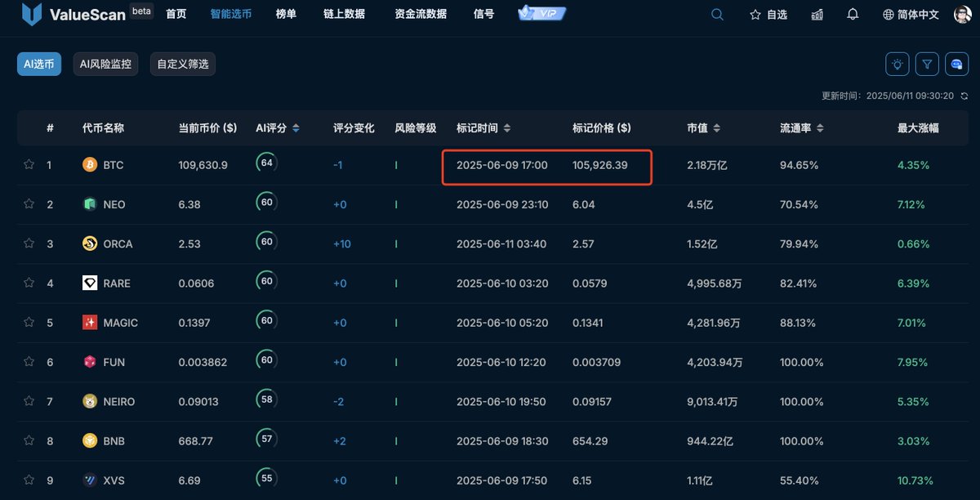Select the AI选币 tab

[x=39, y=65]
